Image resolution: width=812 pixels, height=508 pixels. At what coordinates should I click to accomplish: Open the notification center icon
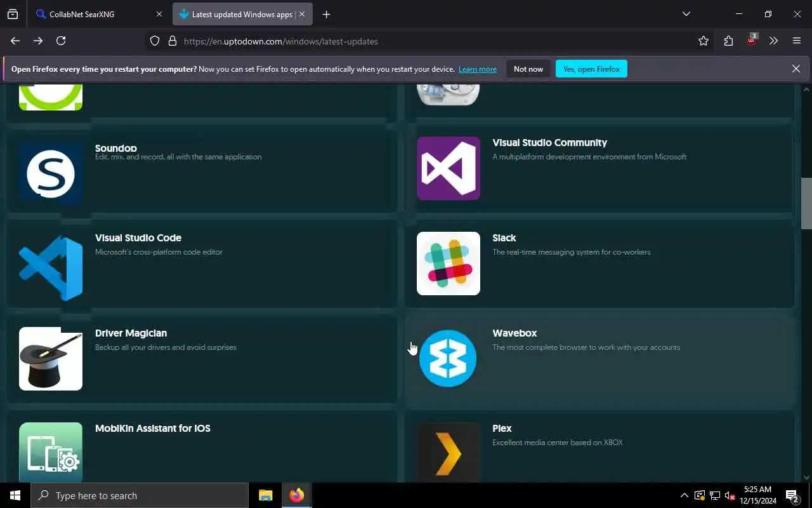[x=792, y=495]
